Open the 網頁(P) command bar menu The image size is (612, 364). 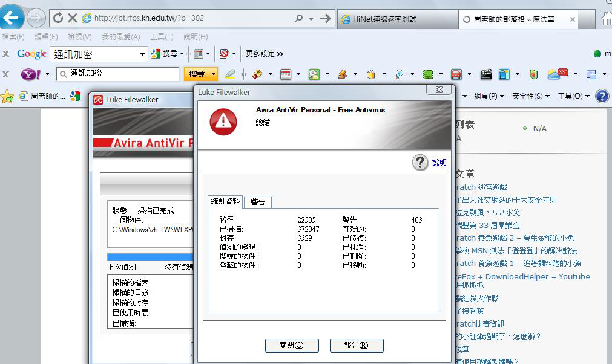489,96
